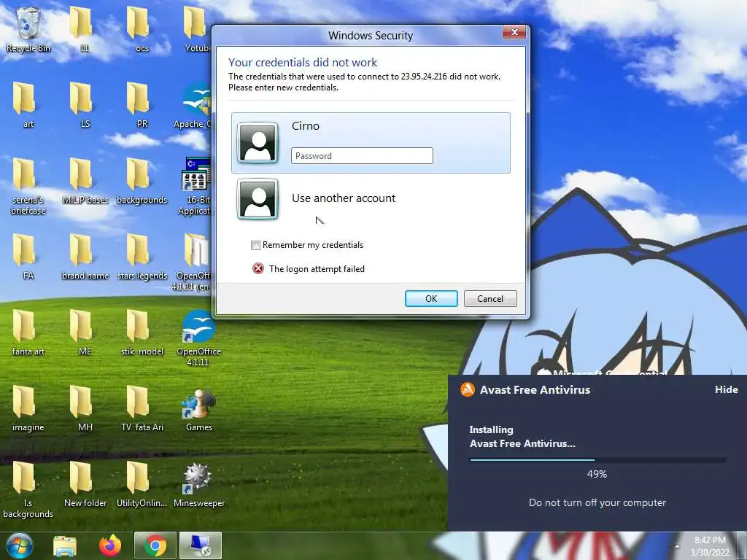
Task: Launch the OpenOffice 4.1.11 shortcut
Action: (x=198, y=337)
